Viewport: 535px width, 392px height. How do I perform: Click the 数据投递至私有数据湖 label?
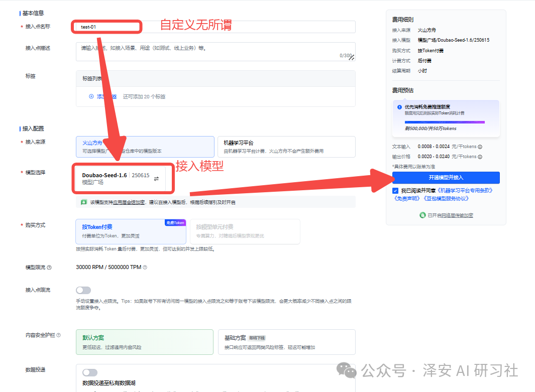(x=109, y=383)
